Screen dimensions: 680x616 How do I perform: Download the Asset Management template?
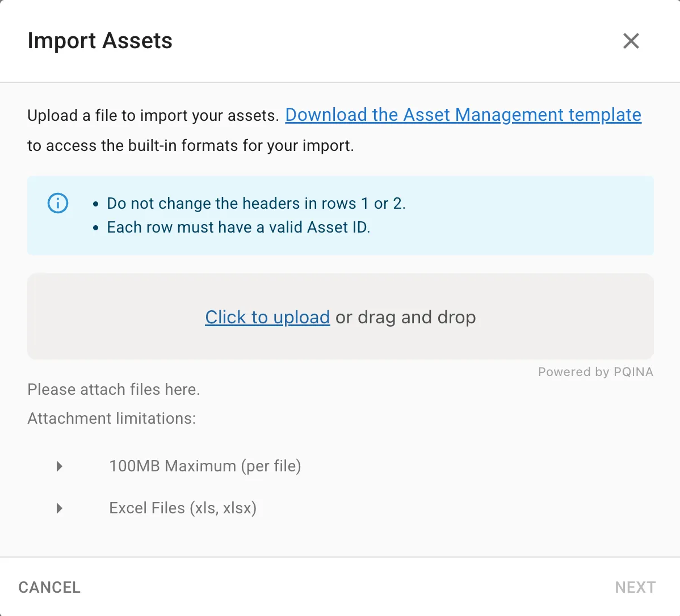point(463,115)
